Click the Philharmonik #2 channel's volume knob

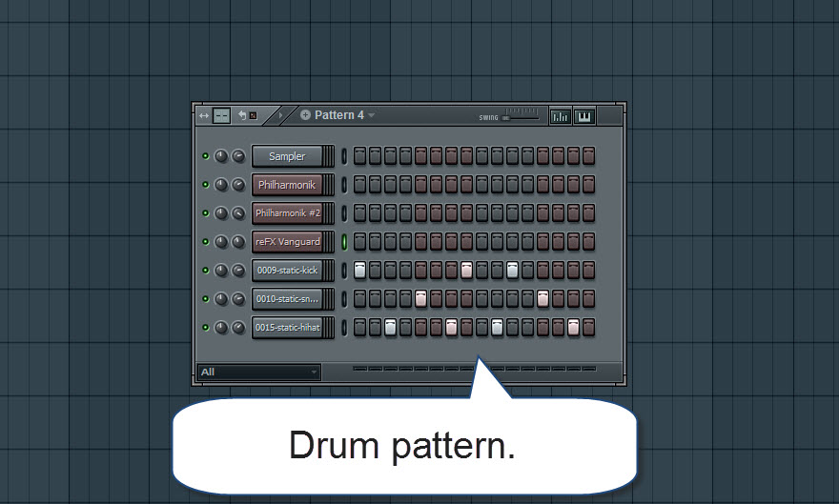[x=238, y=213]
